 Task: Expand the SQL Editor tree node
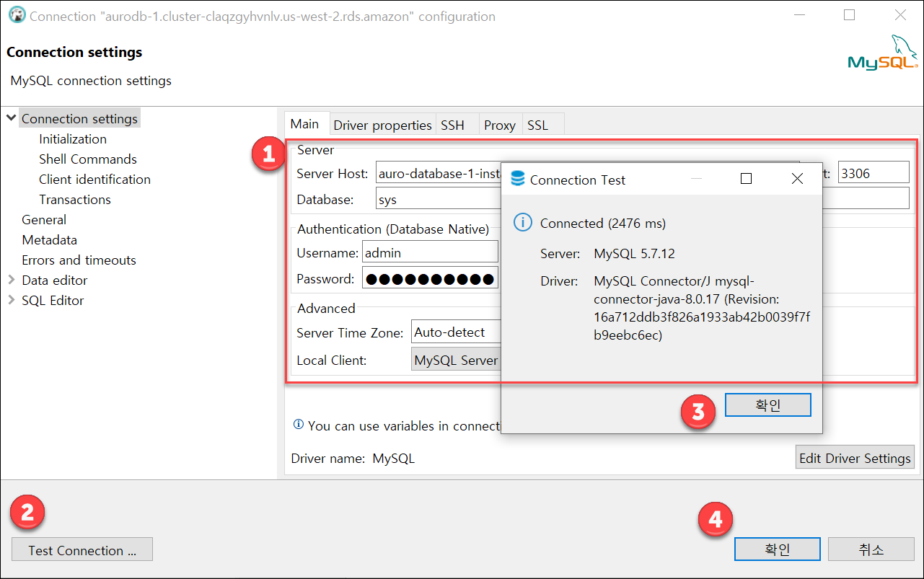pos(11,300)
